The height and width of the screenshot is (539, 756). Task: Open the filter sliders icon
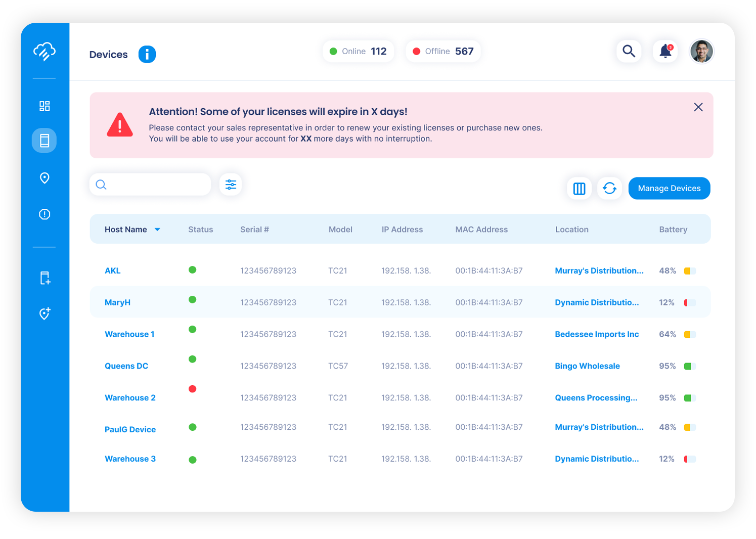click(x=231, y=185)
